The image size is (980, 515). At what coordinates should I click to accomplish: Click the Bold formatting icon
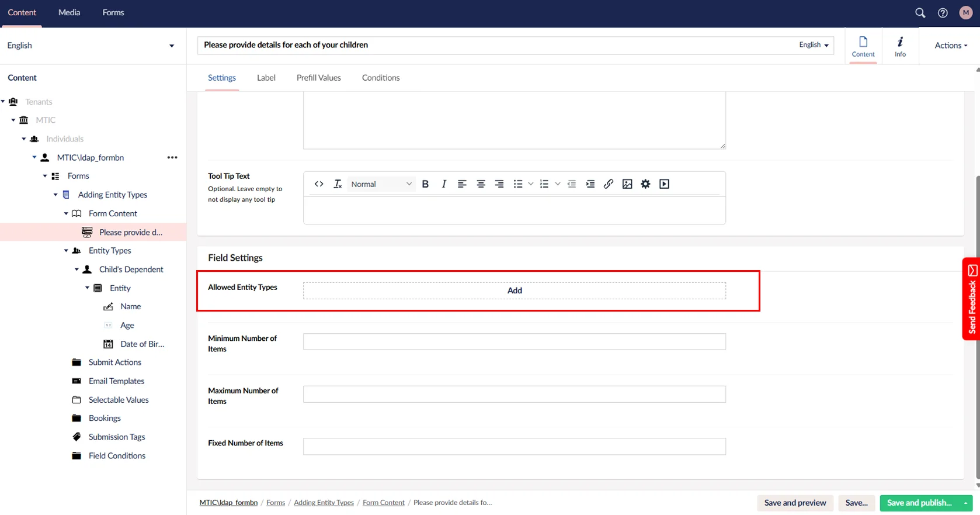pyautogui.click(x=425, y=184)
